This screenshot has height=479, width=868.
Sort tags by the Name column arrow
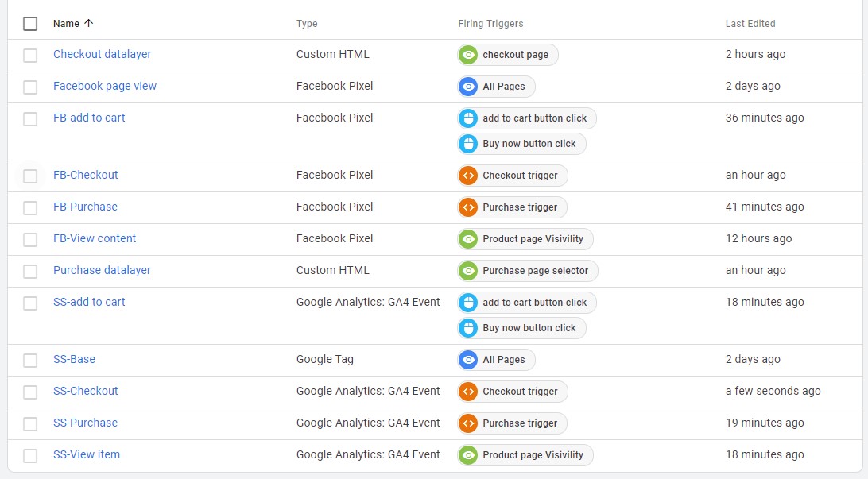pos(88,24)
